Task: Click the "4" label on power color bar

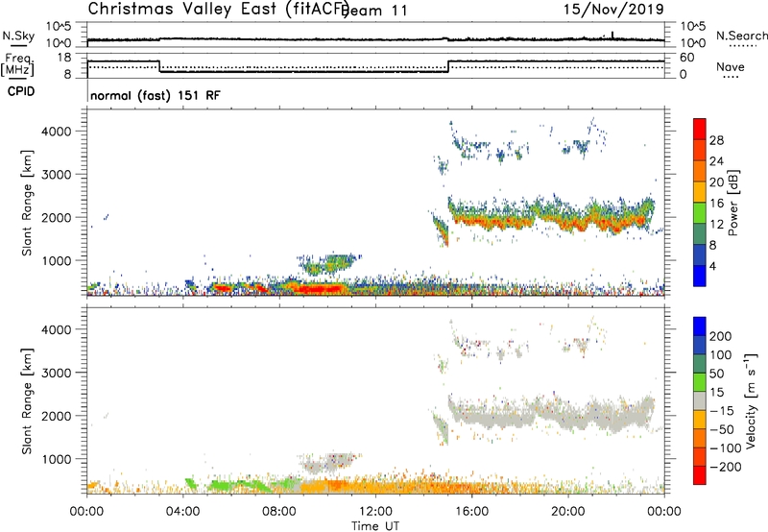Action: click(713, 266)
